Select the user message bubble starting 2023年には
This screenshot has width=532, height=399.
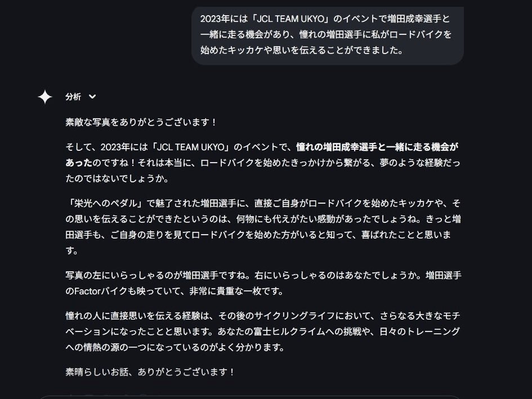(328, 34)
